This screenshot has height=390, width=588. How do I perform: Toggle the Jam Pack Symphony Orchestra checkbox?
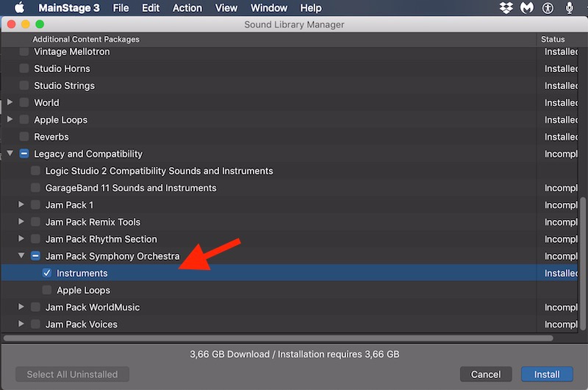35,256
